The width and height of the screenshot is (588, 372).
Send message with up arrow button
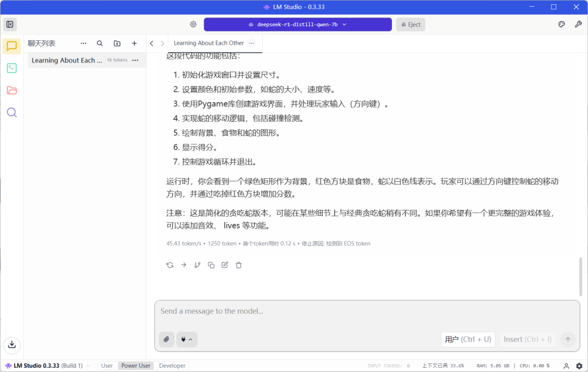568,340
